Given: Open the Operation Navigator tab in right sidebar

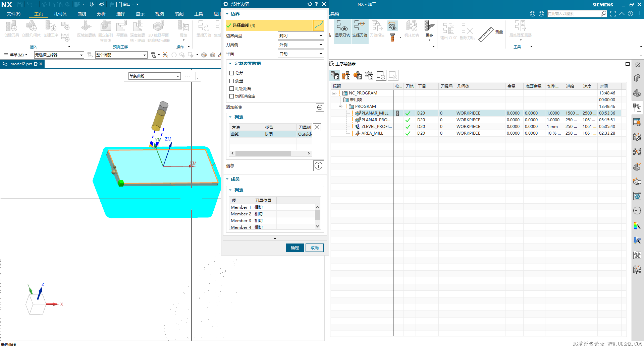Looking at the screenshot, I should coord(637,108).
